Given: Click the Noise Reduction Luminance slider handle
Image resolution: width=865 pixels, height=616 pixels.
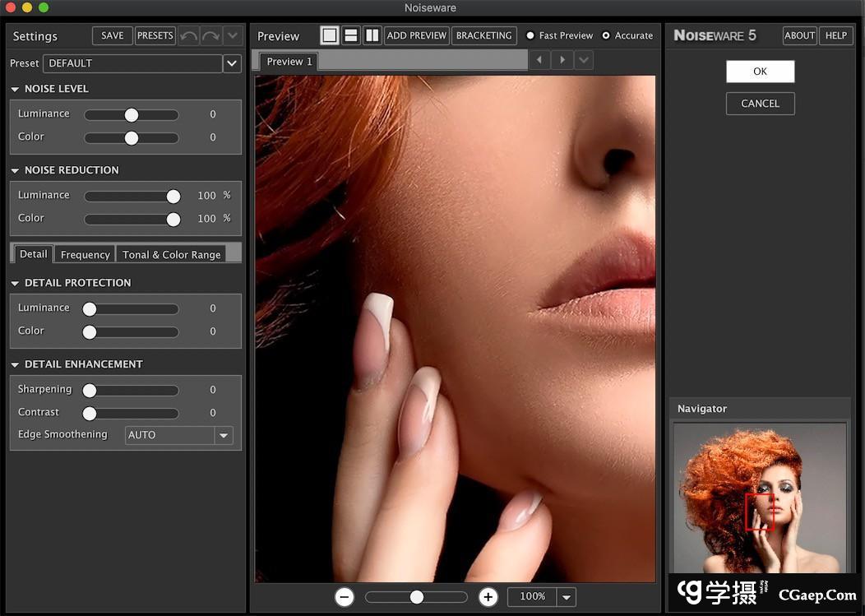Looking at the screenshot, I should (173, 196).
